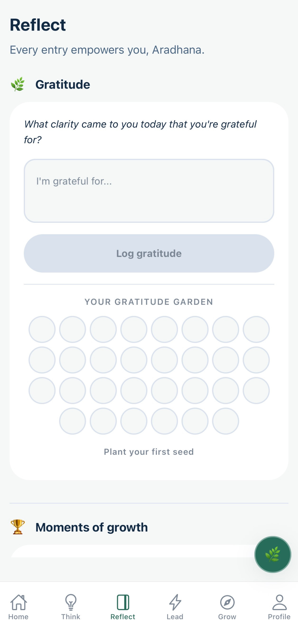This screenshot has height=644, width=298.
Task: Click the Plant your first seed text
Action: tap(149, 452)
